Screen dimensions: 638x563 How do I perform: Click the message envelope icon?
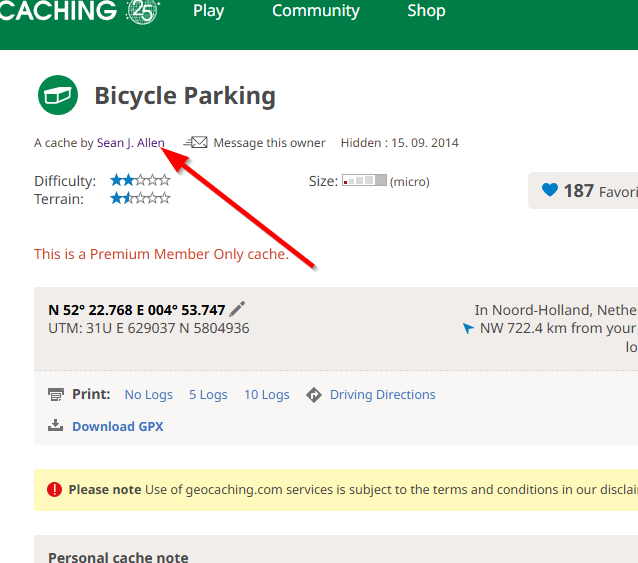point(196,142)
